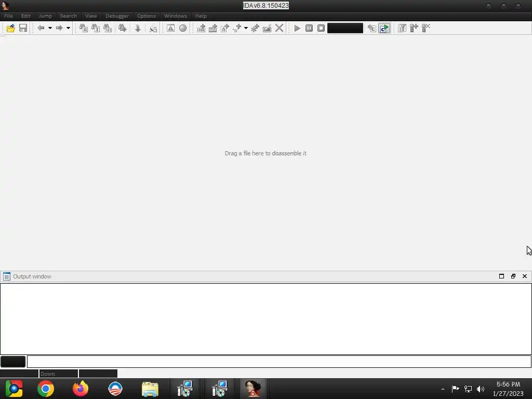Click the remove tracing icon with X
The width and height of the screenshot is (532, 399).
(426, 28)
